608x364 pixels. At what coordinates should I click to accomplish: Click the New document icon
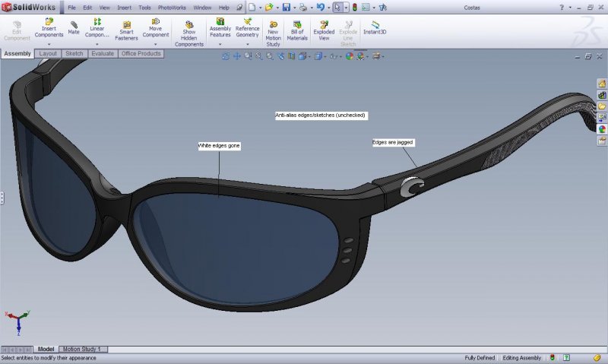click(x=252, y=7)
